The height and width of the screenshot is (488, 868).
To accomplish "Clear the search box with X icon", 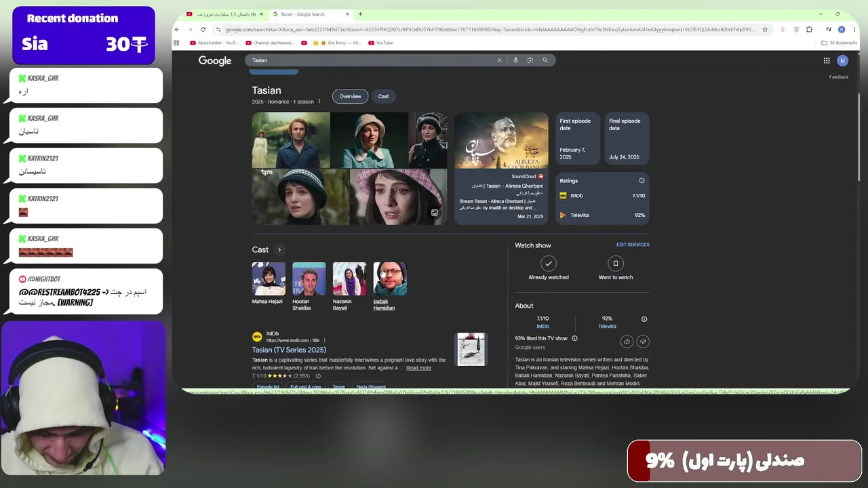I will [500, 60].
